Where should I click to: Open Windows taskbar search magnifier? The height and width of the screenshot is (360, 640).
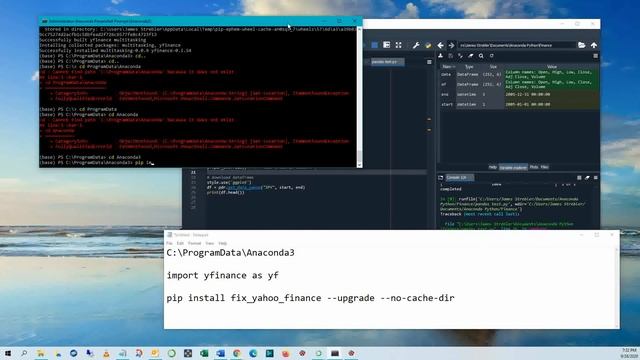pos(24,353)
